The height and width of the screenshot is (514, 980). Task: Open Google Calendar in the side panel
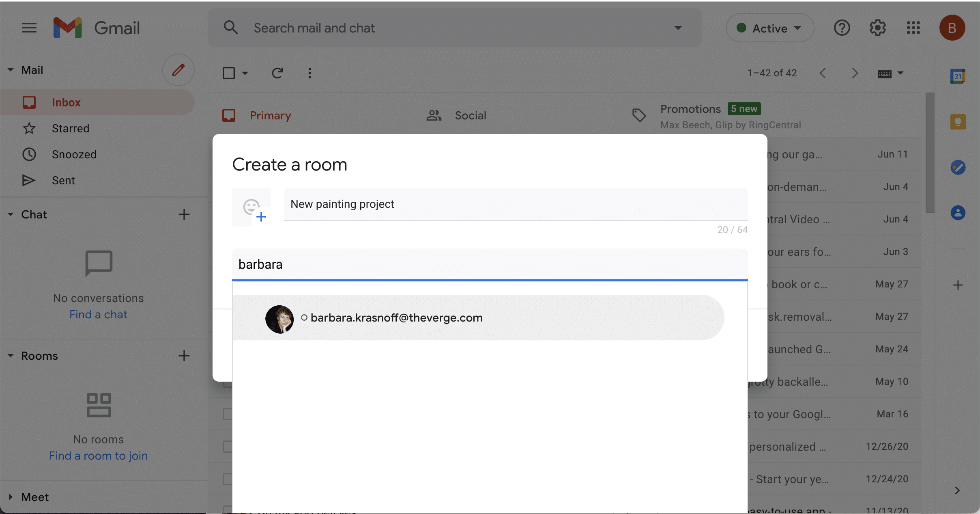click(958, 76)
